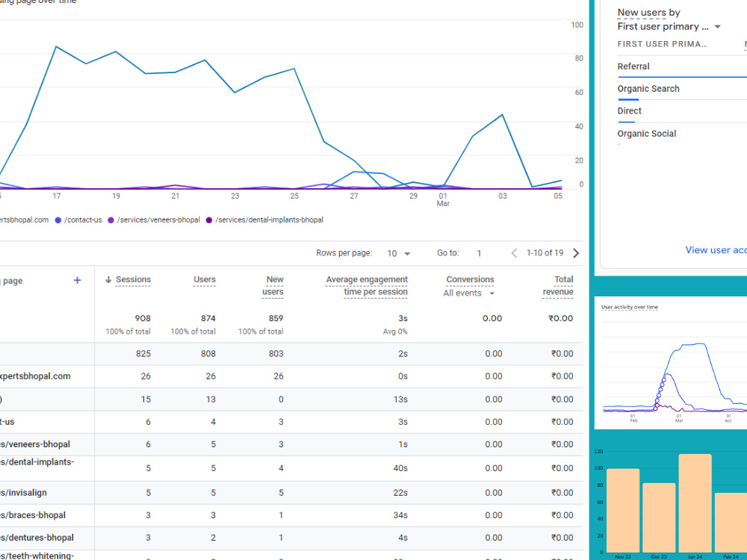Open View user acquisition link

tap(716, 250)
